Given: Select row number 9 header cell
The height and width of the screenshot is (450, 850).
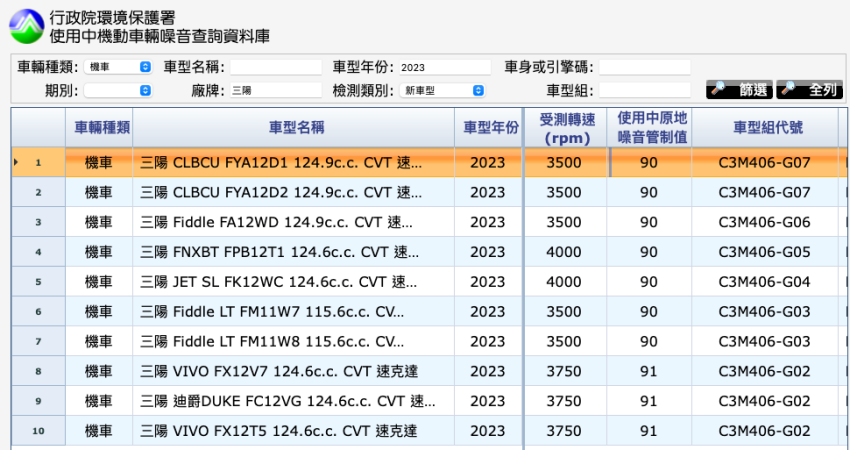Looking at the screenshot, I should (x=38, y=401).
